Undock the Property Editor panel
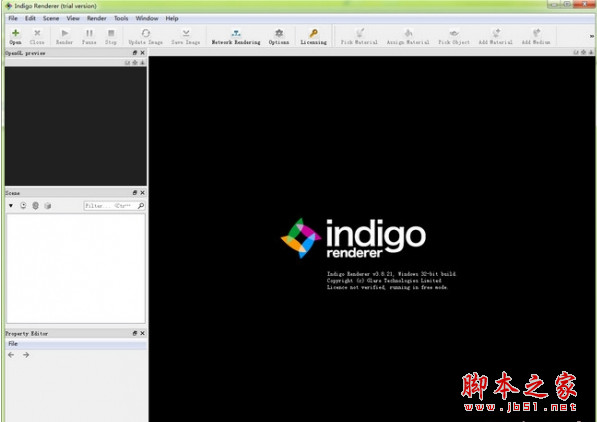The width and height of the screenshot is (597, 422). pyautogui.click(x=135, y=333)
